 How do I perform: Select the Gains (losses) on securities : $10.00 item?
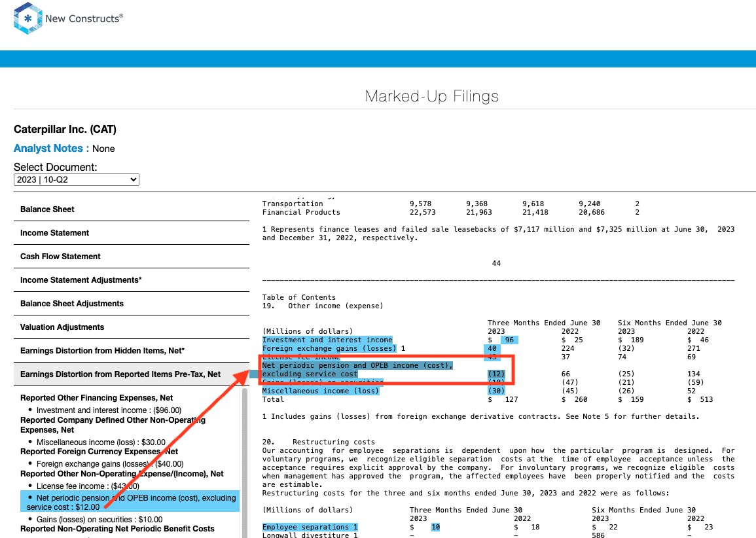pos(99,520)
